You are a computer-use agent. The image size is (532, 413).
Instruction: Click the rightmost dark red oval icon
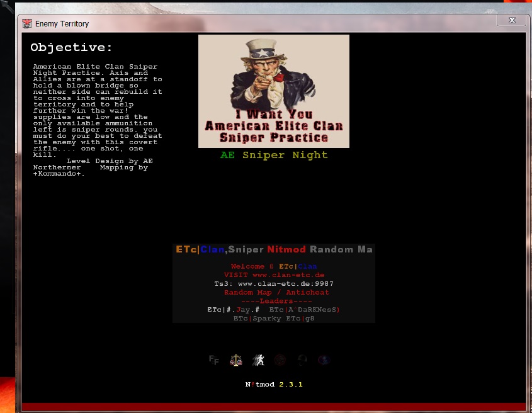point(324,360)
